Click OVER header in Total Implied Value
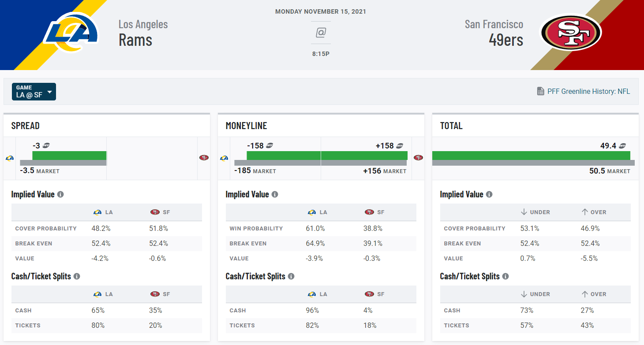 [x=594, y=212]
